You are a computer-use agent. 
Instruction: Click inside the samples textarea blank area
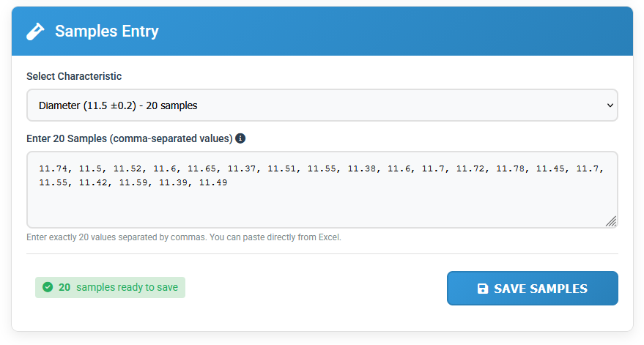point(322,209)
